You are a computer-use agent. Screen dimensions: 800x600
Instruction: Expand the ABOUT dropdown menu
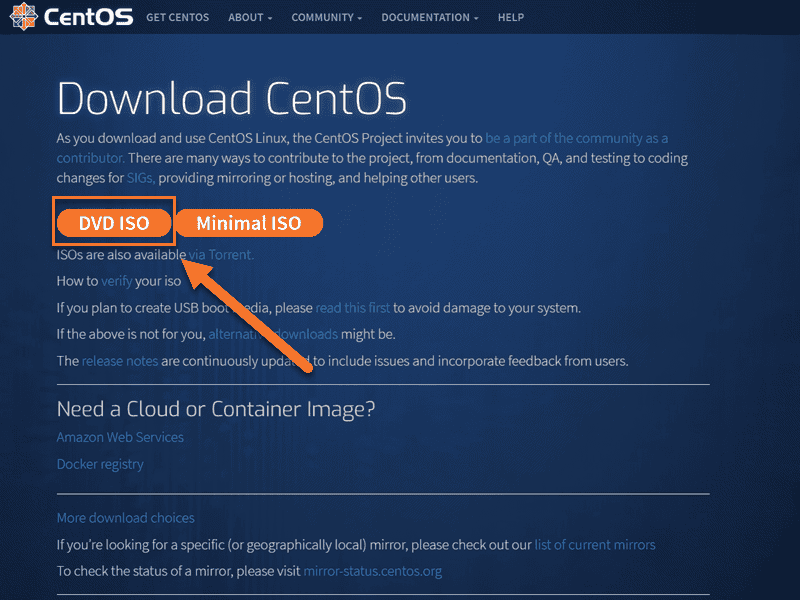[250, 17]
